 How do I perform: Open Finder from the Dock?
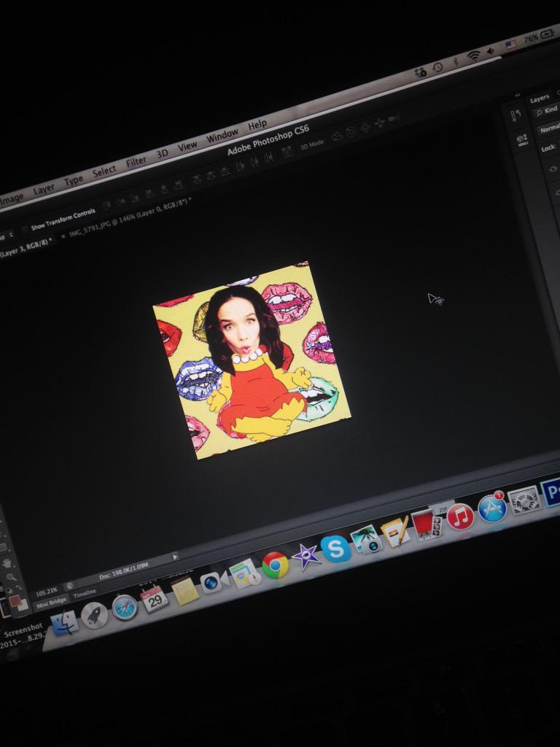[65, 623]
